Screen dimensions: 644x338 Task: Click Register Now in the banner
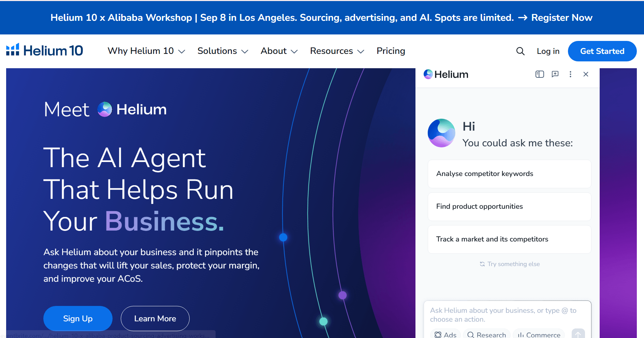(x=562, y=18)
